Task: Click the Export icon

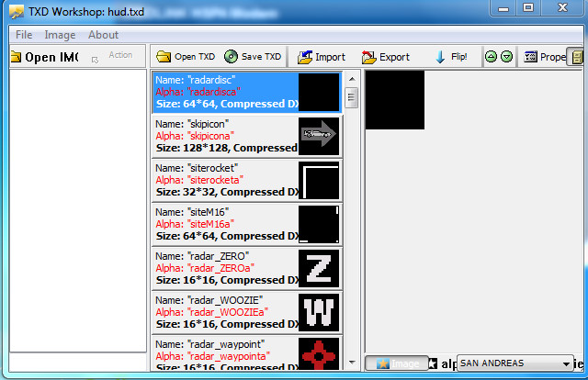Action: pyautogui.click(x=368, y=57)
